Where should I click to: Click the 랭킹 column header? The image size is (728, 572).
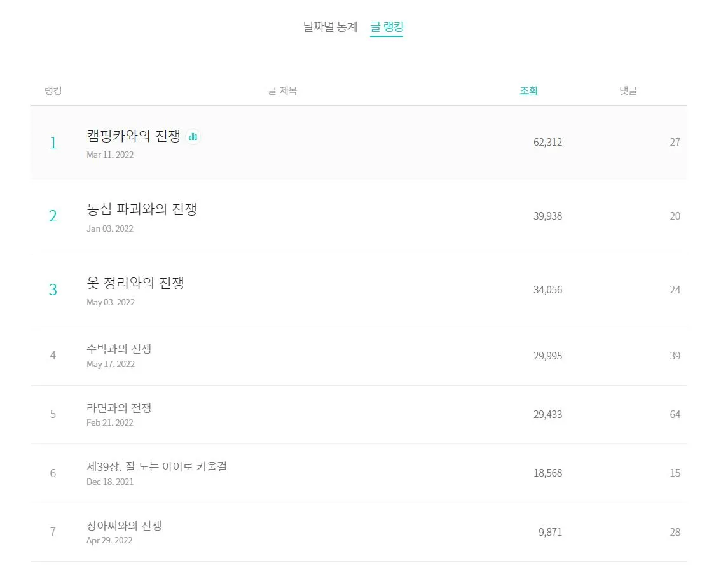tap(53, 90)
